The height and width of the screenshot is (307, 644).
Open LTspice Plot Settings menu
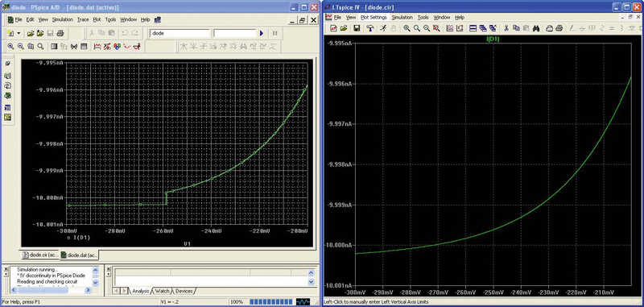[x=374, y=18]
